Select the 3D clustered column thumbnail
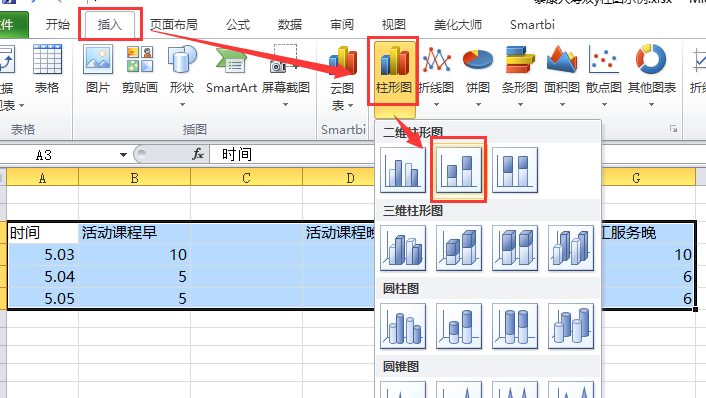This screenshot has height=398, width=706. click(403, 248)
